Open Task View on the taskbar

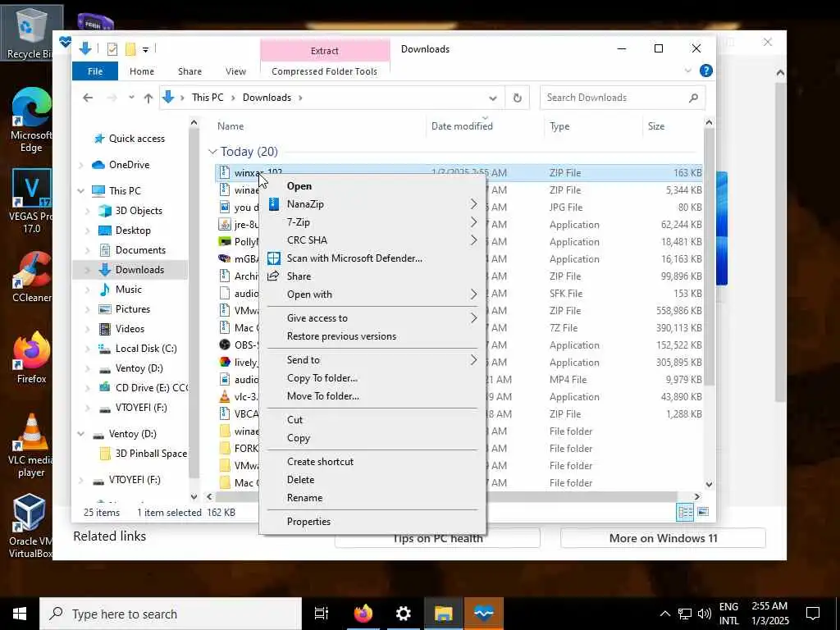click(322, 614)
